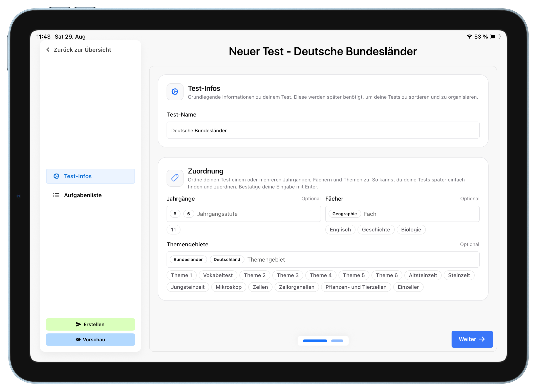Viewport: 537px width, 392px height.
Task: Open the Vorschau preview button
Action: pos(90,339)
